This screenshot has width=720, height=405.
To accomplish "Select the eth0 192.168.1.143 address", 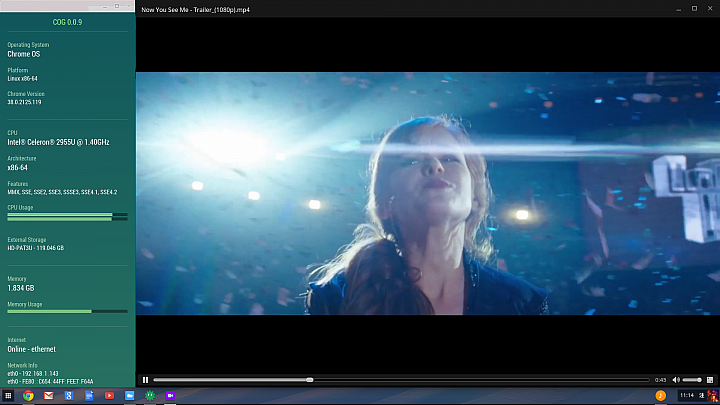I will (33, 374).
